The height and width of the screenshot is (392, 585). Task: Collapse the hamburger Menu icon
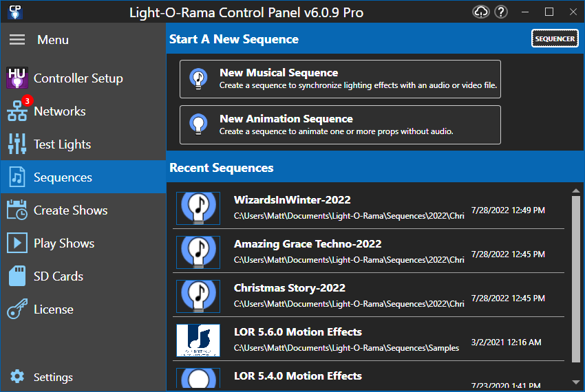(x=17, y=39)
